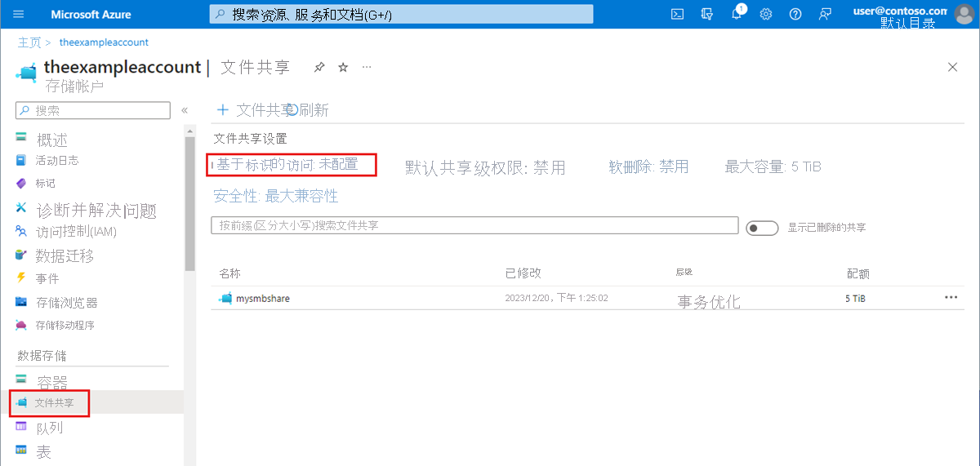Open the Azure portal hamburger menu
Screen dimensions: 980x466
click(x=19, y=14)
